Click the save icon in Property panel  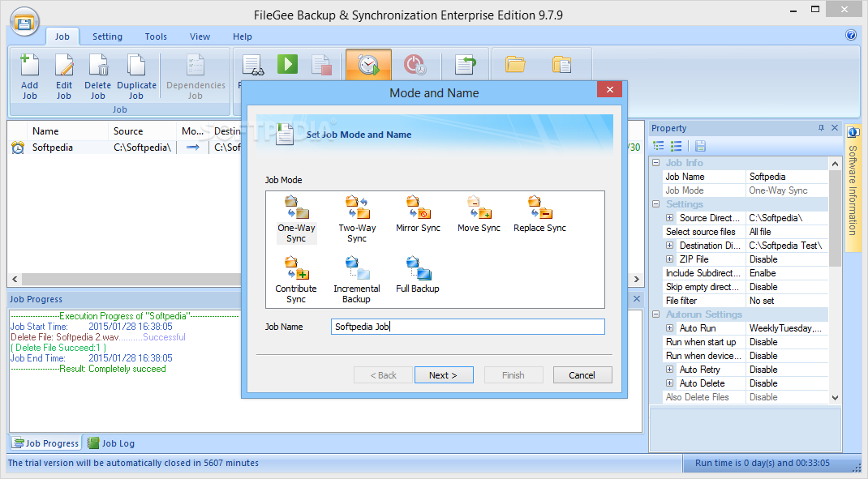pos(700,146)
